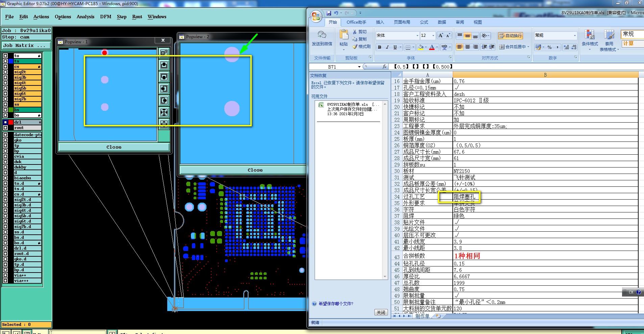Screen dimensions: 644x334
Task: Toggle checkbox for layer via++
Action: (5, 275)
